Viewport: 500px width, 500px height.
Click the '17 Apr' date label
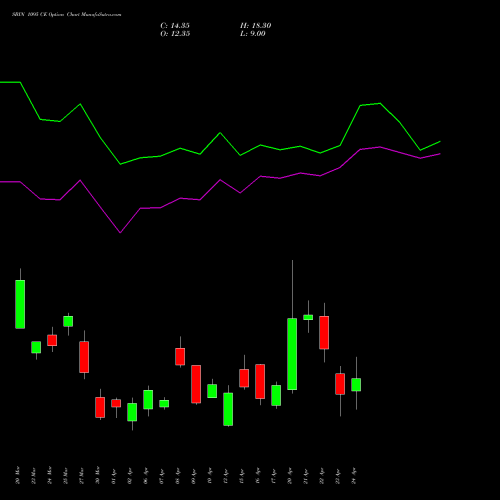coord(274,475)
